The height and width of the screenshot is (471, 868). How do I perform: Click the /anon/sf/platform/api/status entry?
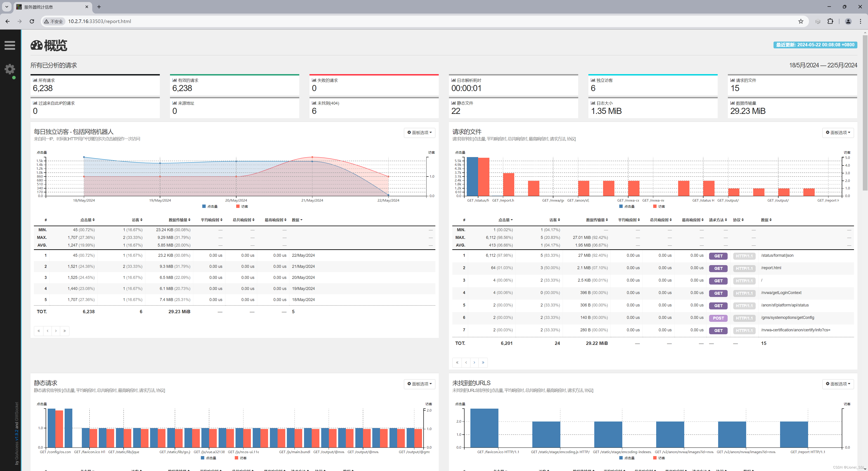pos(784,305)
